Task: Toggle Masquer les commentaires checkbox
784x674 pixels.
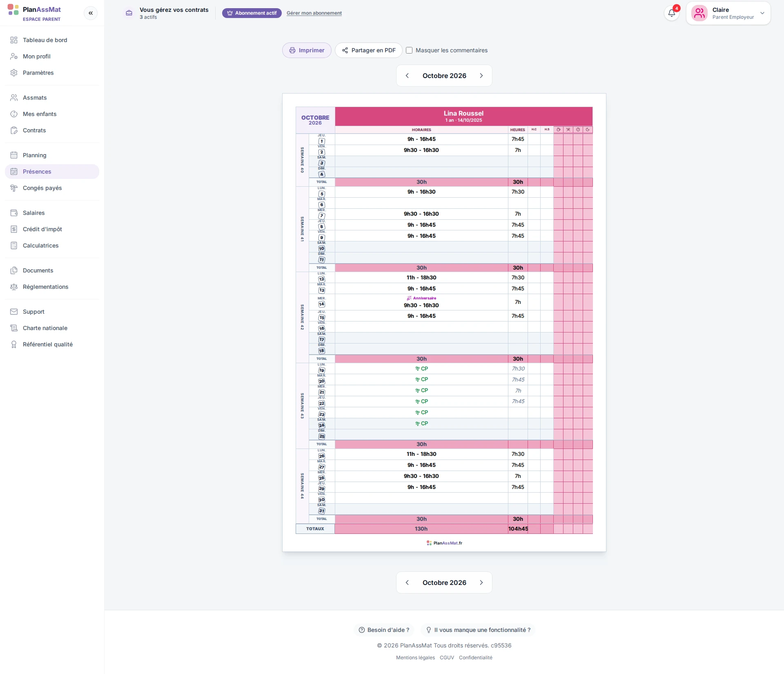Action: (x=409, y=50)
